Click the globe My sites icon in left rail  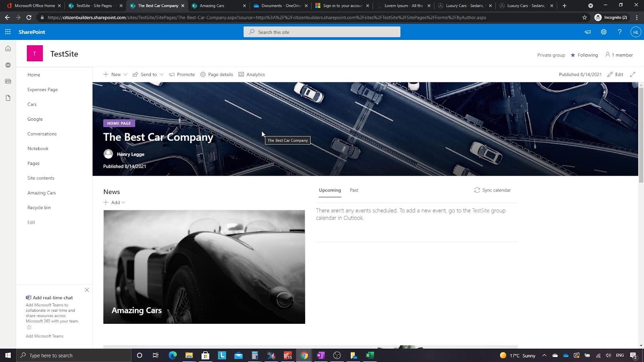pyautogui.click(x=8, y=65)
